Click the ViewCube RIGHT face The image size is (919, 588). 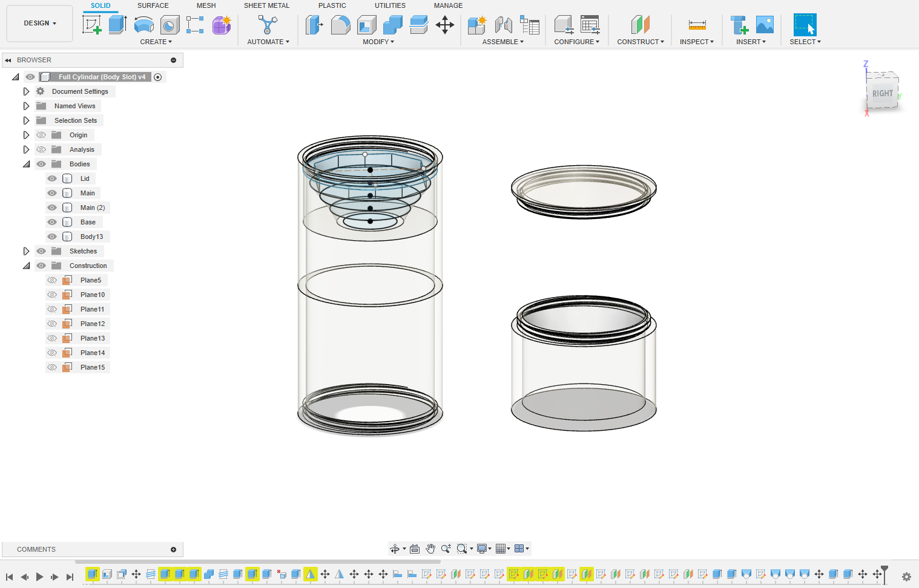(882, 93)
